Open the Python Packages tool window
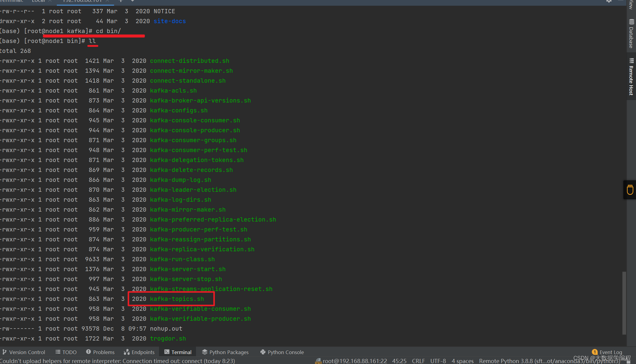This screenshot has height=364, width=636. (x=225, y=352)
